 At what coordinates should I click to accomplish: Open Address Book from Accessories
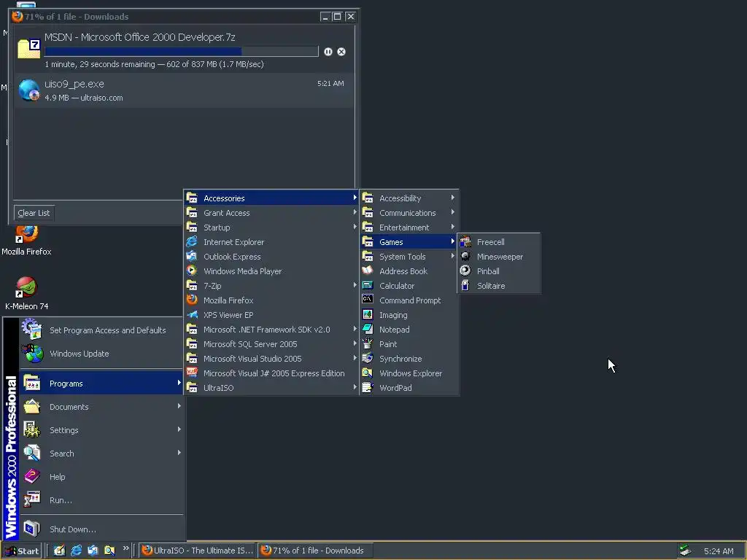click(x=409, y=271)
